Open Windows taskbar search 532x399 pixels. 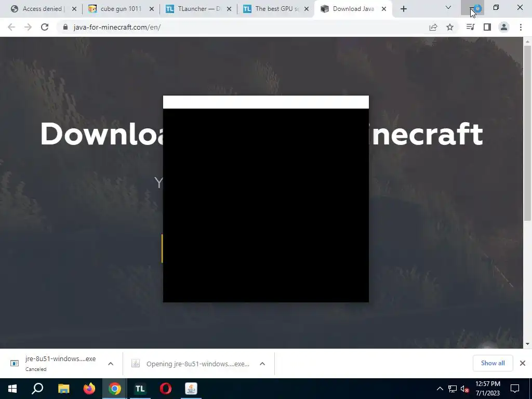pos(37,389)
